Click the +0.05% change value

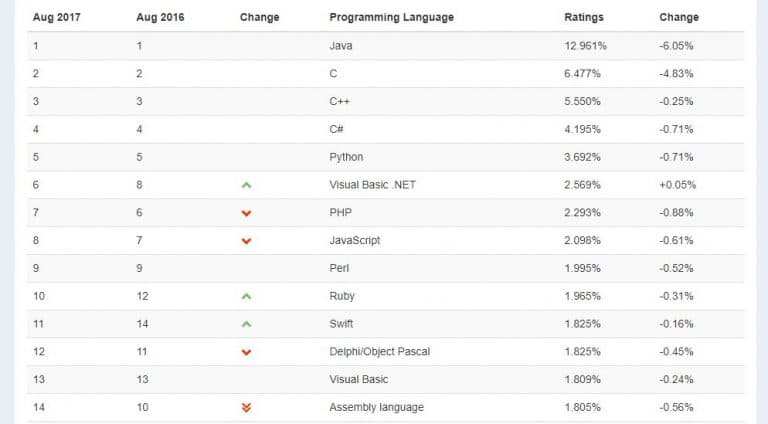click(x=677, y=185)
